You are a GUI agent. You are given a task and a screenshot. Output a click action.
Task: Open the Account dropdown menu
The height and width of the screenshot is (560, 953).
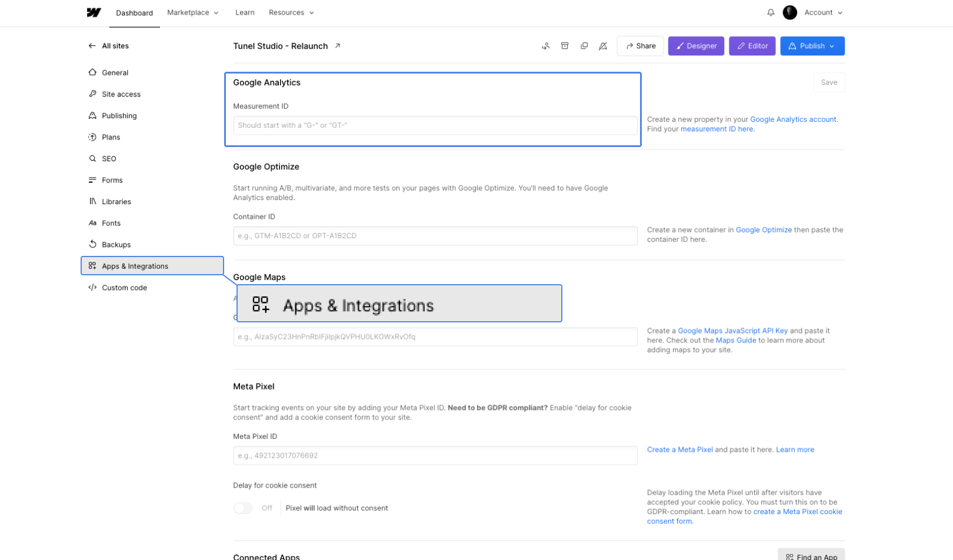(x=822, y=12)
